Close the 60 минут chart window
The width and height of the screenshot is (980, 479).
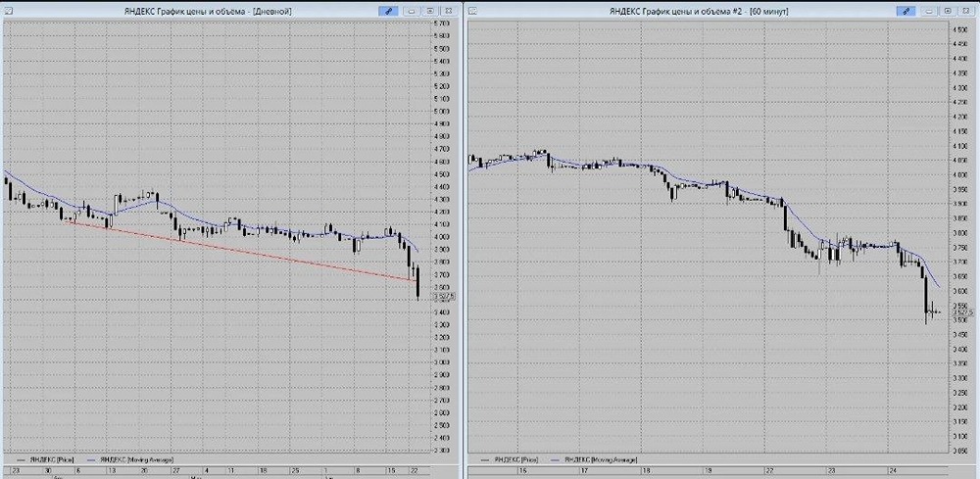point(966,11)
